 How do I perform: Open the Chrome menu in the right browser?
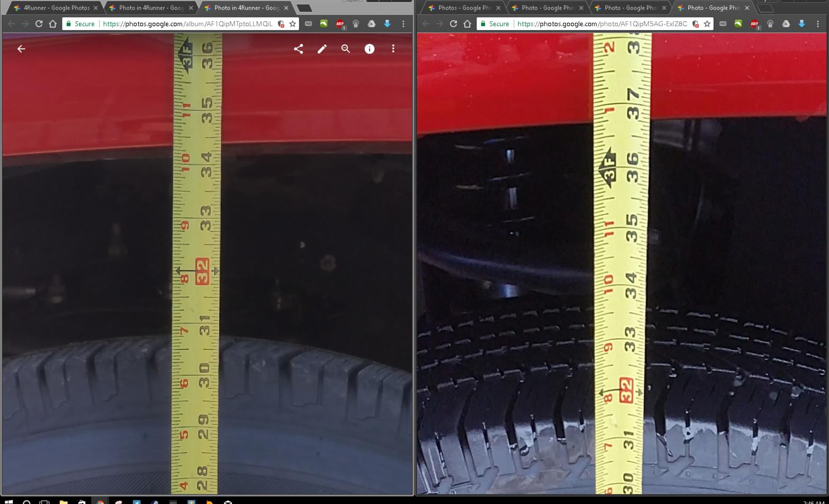coord(818,24)
